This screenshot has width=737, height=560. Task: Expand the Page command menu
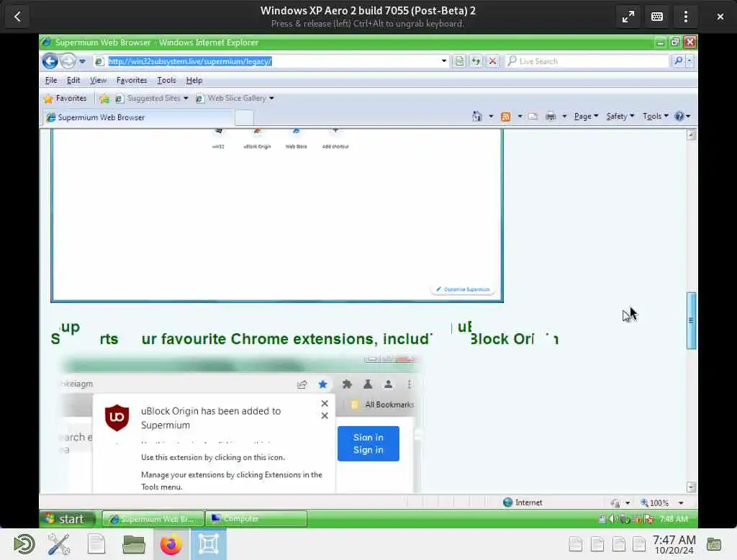(x=586, y=116)
